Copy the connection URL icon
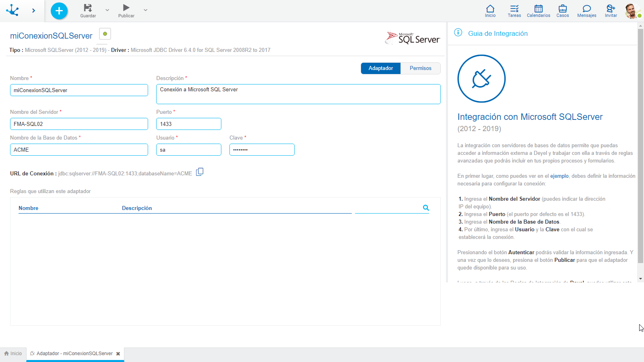The width and height of the screenshot is (644, 362). click(200, 172)
